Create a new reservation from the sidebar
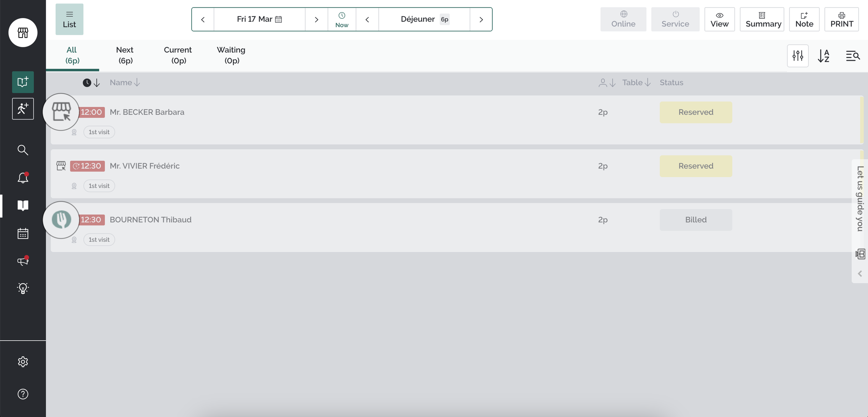 (x=22, y=82)
